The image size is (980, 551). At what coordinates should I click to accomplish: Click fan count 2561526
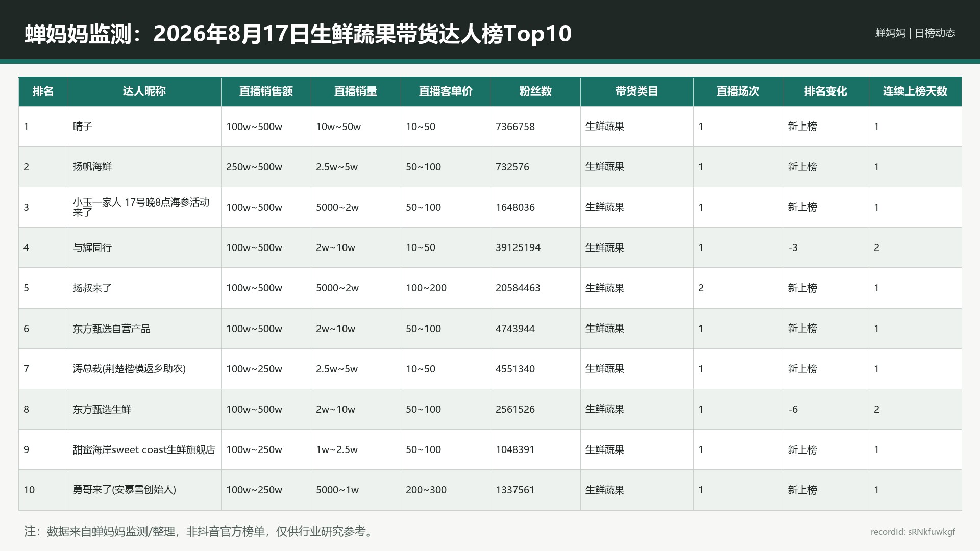(x=515, y=409)
